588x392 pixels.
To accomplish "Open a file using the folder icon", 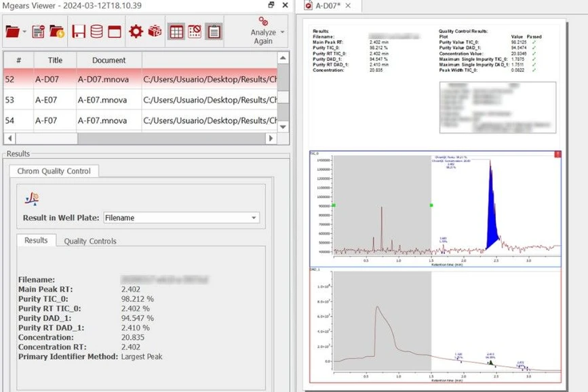I will [14, 31].
